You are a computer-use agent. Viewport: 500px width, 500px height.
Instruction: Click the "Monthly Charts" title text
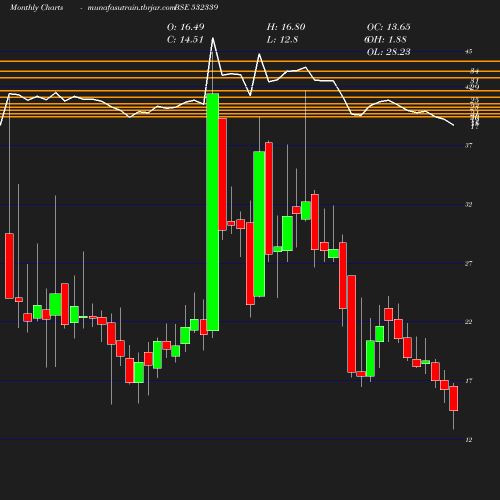point(36,8)
